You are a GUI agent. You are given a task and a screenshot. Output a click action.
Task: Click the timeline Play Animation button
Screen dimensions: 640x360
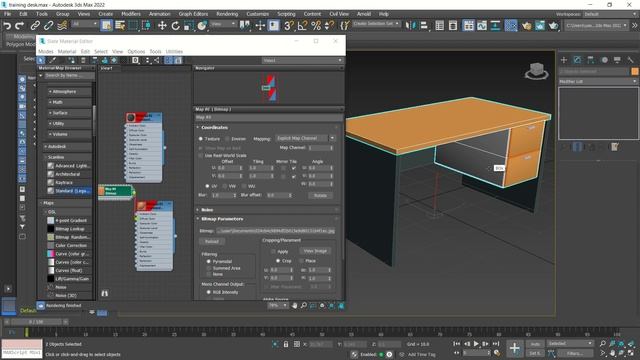(x=476, y=344)
